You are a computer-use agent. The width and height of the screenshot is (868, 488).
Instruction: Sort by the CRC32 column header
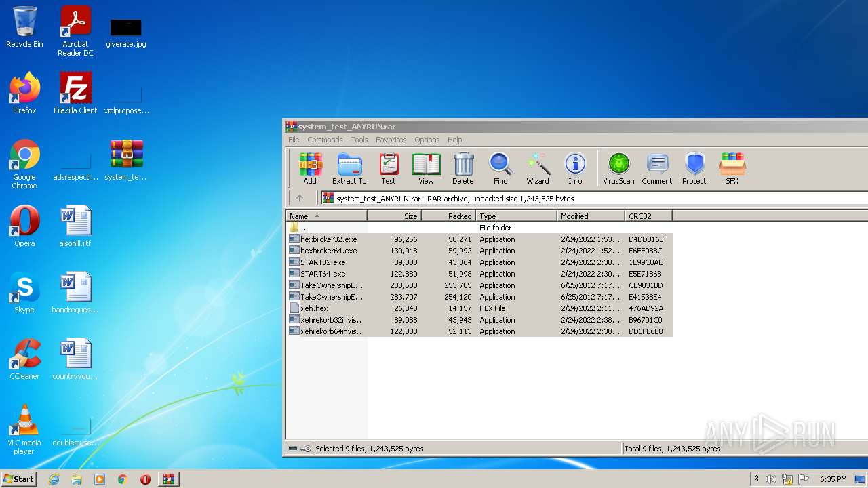point(648,216)
